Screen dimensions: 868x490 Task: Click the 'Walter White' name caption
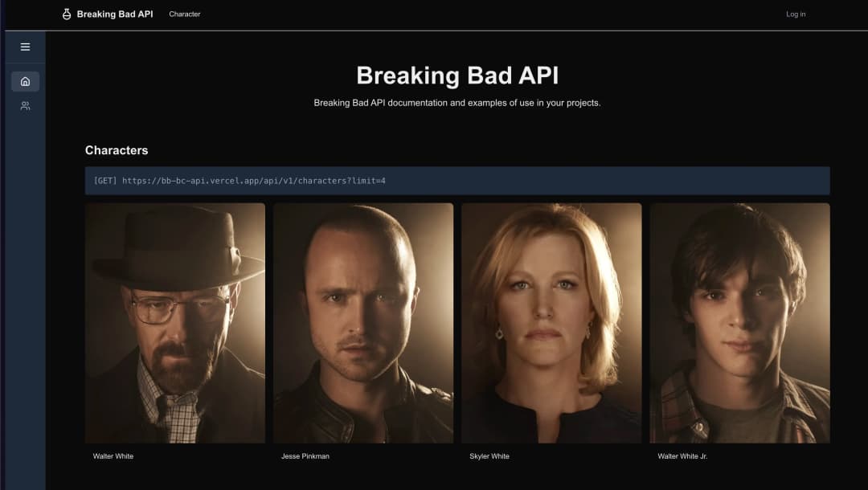(113, 456)
